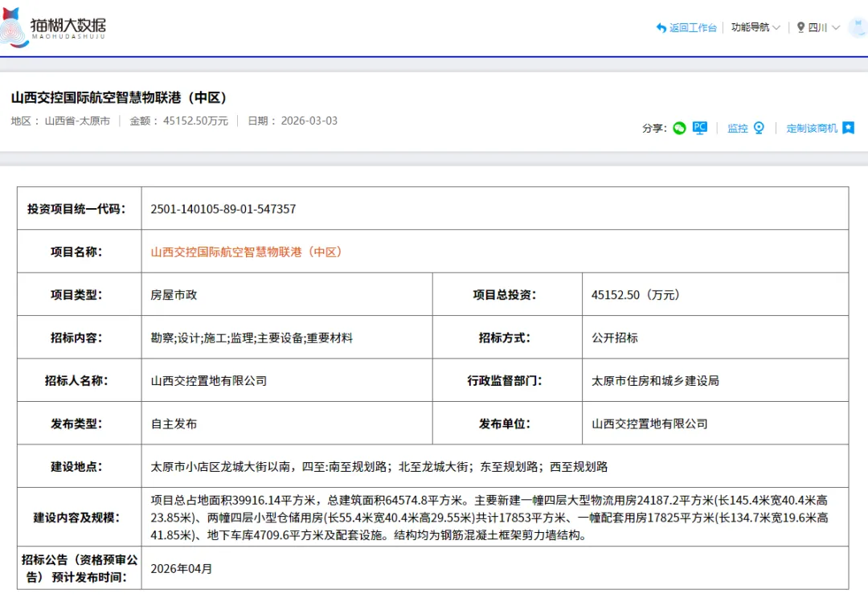Share via the PC icon
868x610 pixels.
coord(700,129)
